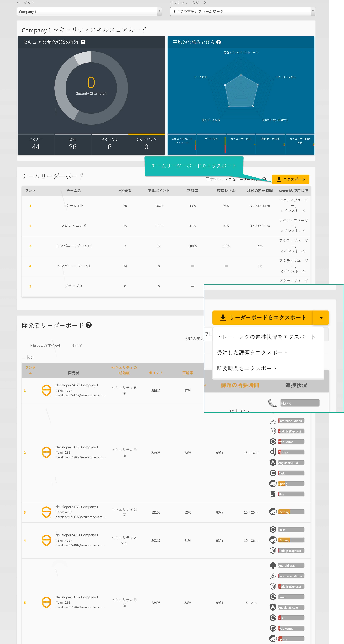Select the スキルあり 6 tile

tap(110, 144)
